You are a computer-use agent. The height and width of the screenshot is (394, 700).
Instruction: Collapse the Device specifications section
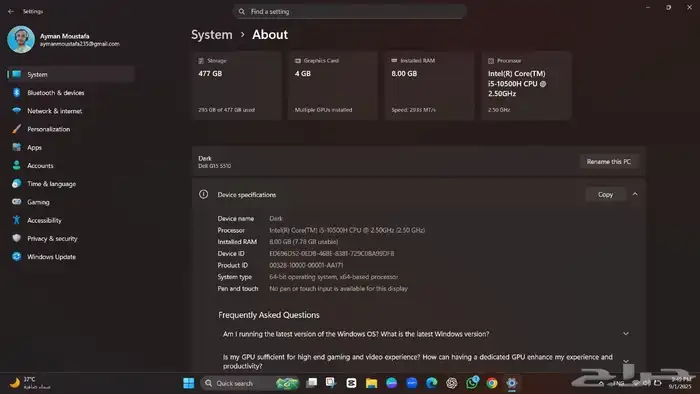point(635,195)
